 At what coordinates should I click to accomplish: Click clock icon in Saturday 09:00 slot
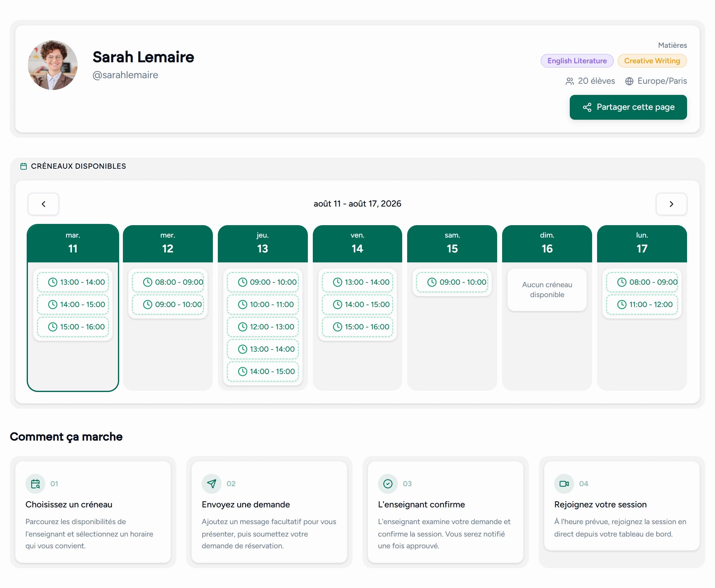pyautogui.click(x=432, y=282)
